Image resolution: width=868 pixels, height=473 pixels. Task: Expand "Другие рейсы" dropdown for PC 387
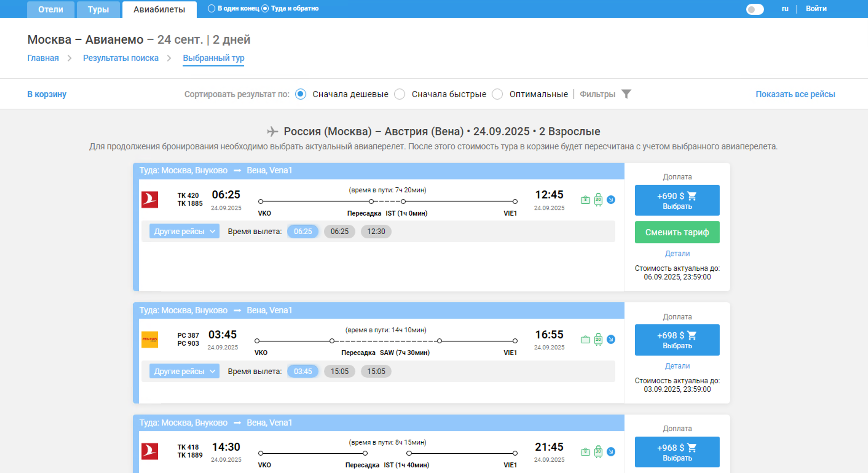tap(184, 371)
